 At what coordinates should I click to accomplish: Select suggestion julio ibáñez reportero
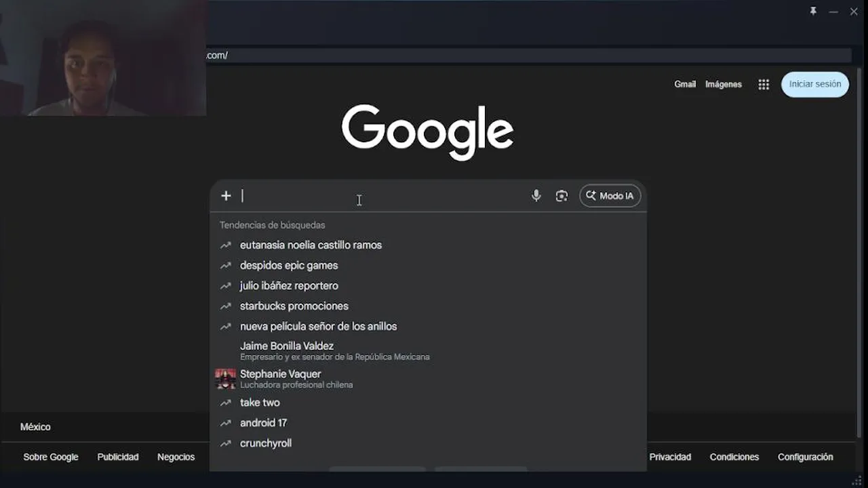(428, 286)
